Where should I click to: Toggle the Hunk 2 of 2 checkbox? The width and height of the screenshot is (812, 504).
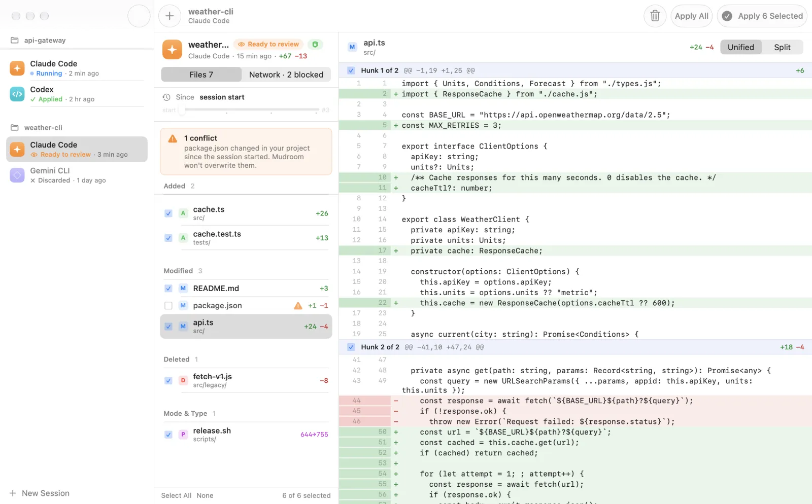click(351, 347)
